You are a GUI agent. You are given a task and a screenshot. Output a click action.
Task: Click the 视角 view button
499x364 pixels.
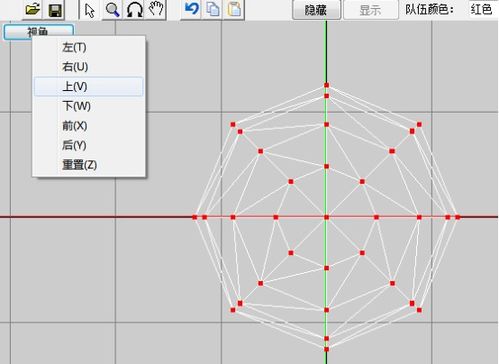pos(38,32)
